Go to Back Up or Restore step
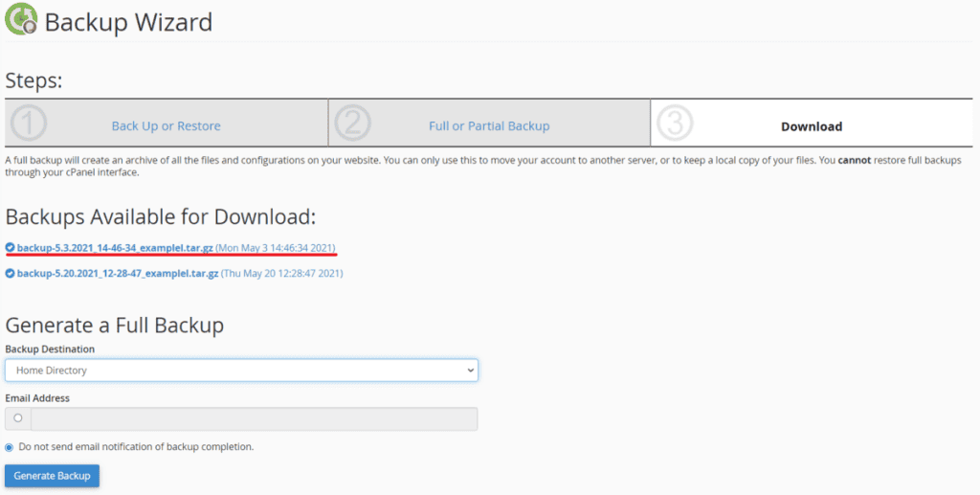 click(167, 125)
